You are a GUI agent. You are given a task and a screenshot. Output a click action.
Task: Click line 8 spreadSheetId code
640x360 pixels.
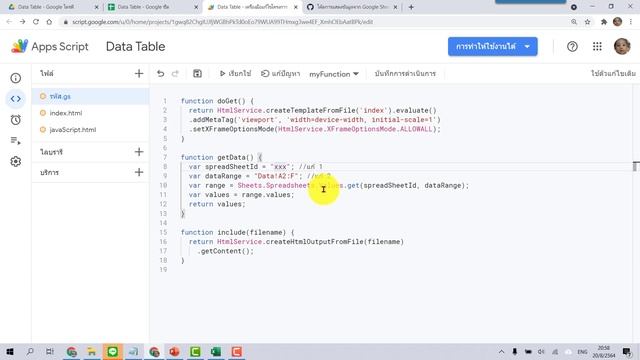coord(256,167)
